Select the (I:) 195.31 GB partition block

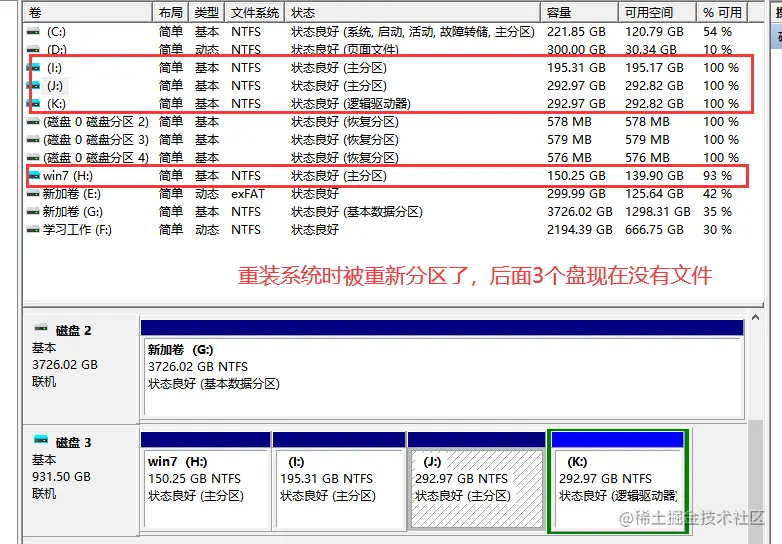coord(339,481)
